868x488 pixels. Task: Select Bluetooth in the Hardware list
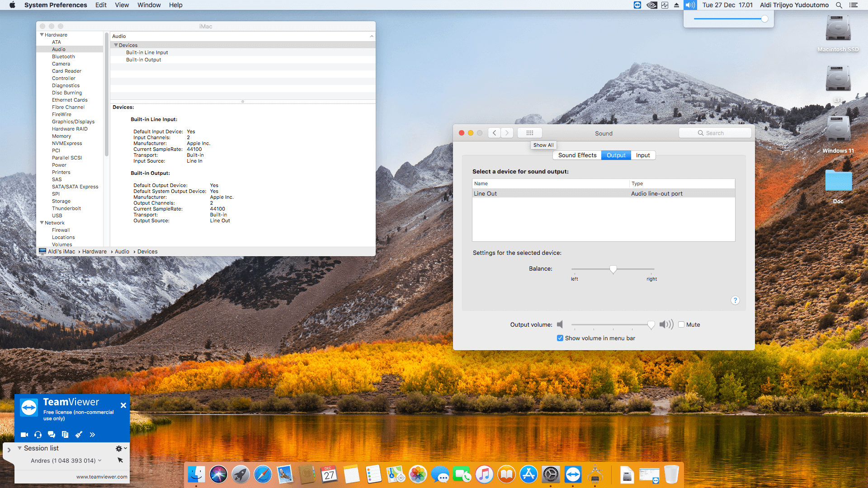[x=63, y=56]
